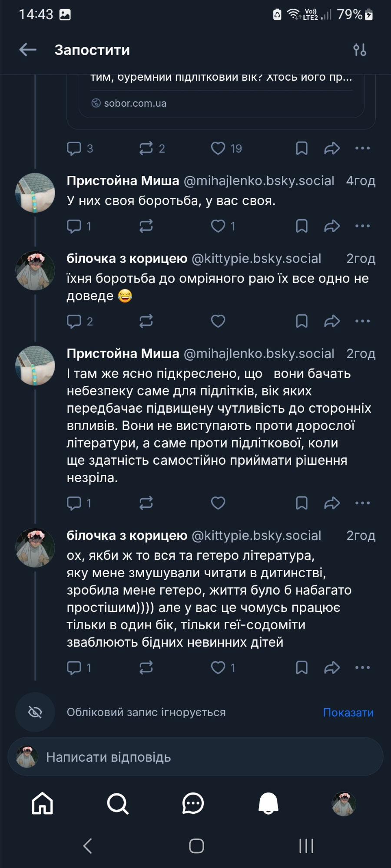Viewport: 391px width, 868px height.
Task: Open Пристойна Миша's profile avatar
Action: (35, 193)
